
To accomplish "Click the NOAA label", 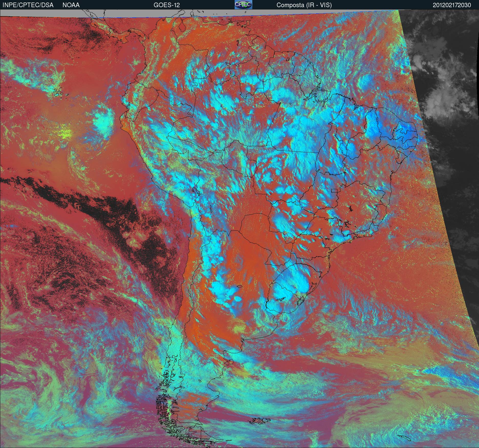I will tap(71, 5).
